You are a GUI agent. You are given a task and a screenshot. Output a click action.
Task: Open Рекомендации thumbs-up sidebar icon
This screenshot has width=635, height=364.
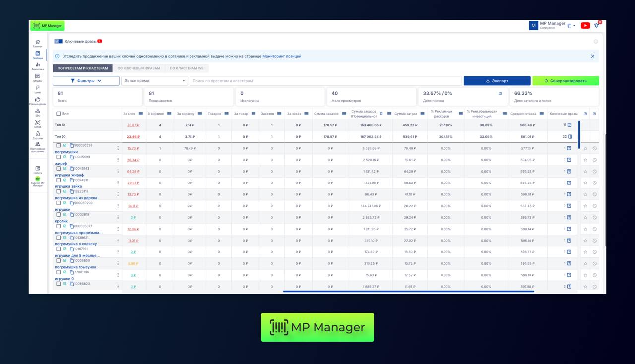38,101
